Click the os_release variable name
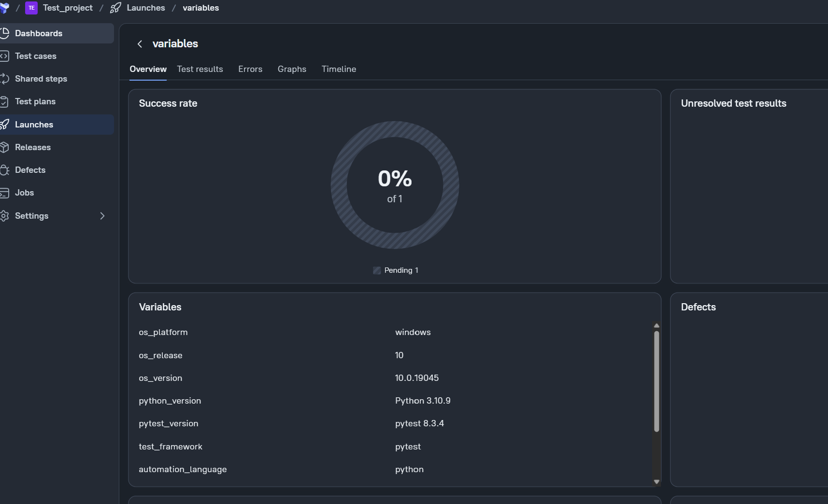 pos(160,355)
